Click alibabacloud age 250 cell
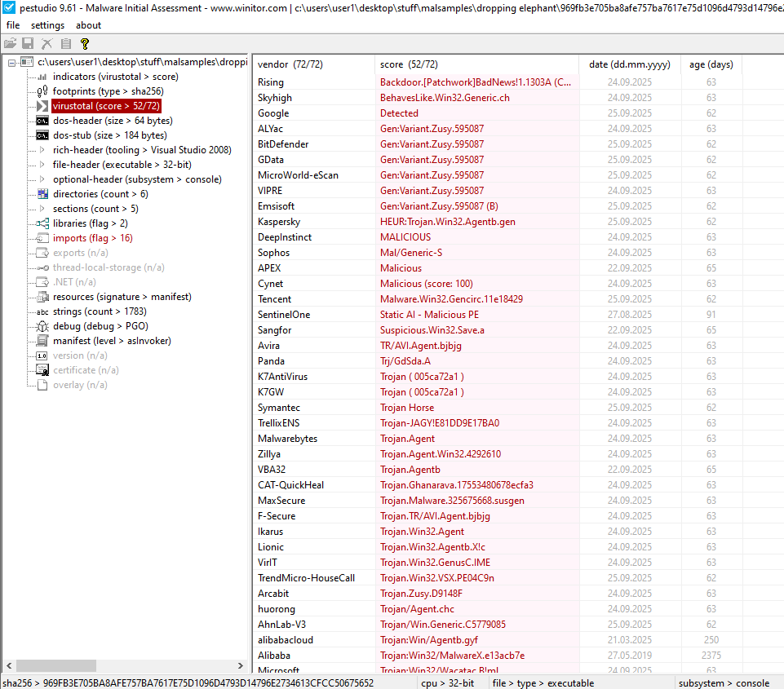This screenshot has height=689, width=784. coord(711,639)
